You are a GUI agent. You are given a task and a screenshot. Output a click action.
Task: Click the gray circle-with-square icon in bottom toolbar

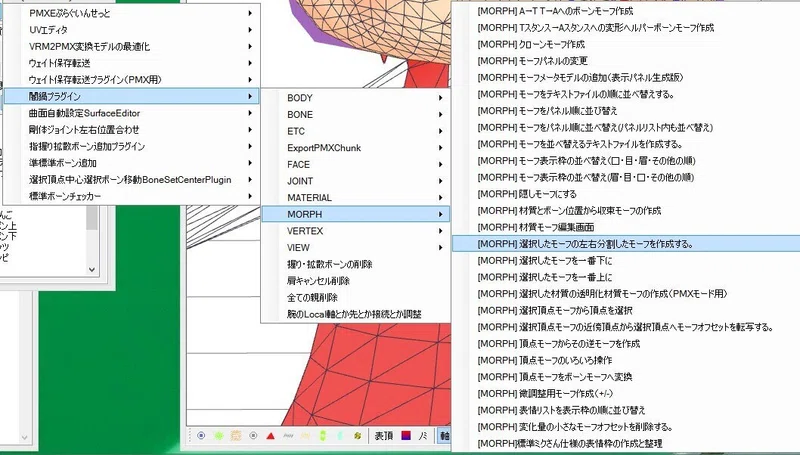tap(253, 436)
